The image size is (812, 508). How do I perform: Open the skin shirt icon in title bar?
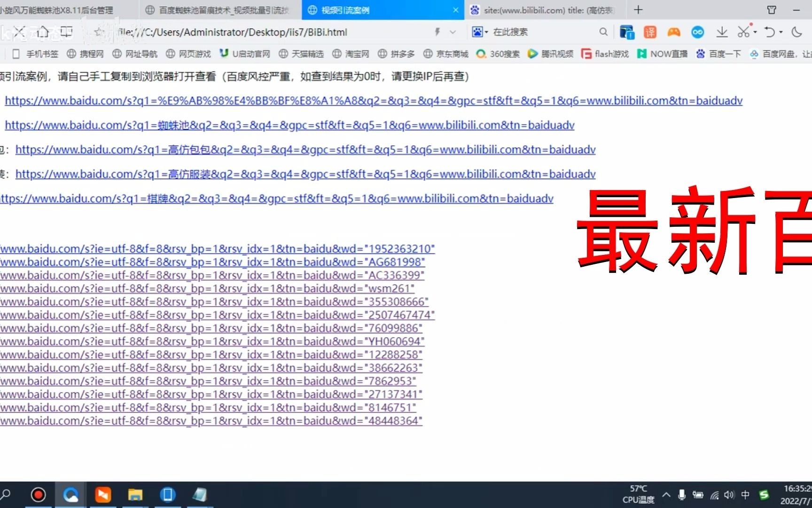point(772,10)
